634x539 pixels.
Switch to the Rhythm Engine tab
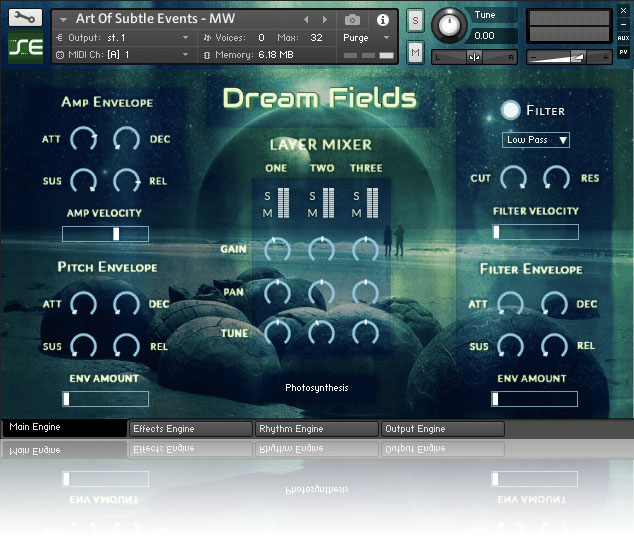[x=316, y=429]
